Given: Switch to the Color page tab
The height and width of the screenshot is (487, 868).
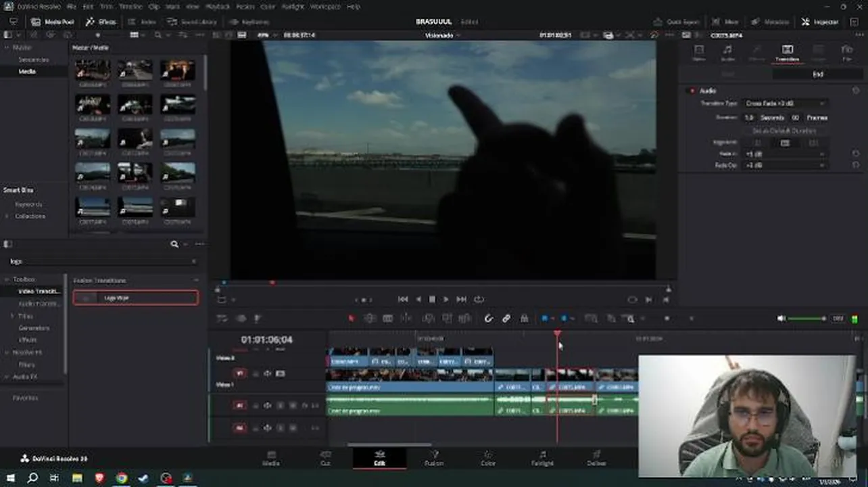Looking at the screenshot, I should click(x=487, y=458).
